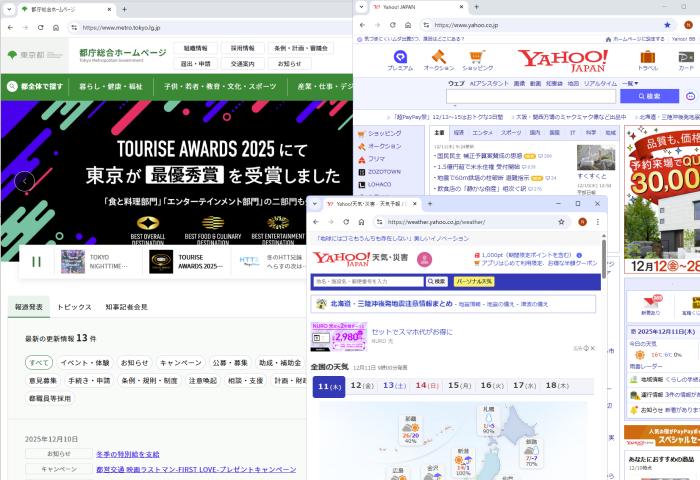
Task: Select the キャンペーン filter chip
Action: tap(180, 363)
